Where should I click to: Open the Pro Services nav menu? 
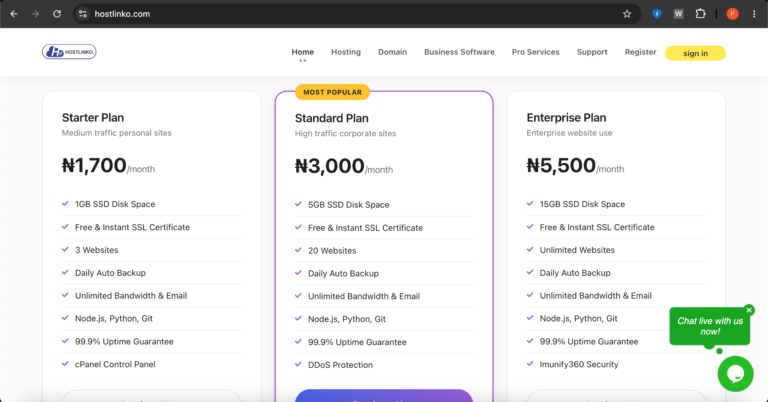(535, 52)
